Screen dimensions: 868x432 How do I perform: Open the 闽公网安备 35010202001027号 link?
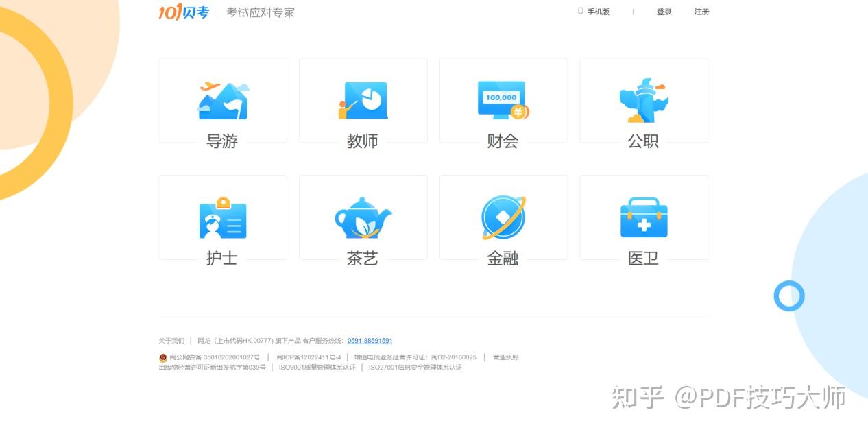coord(215,357)
